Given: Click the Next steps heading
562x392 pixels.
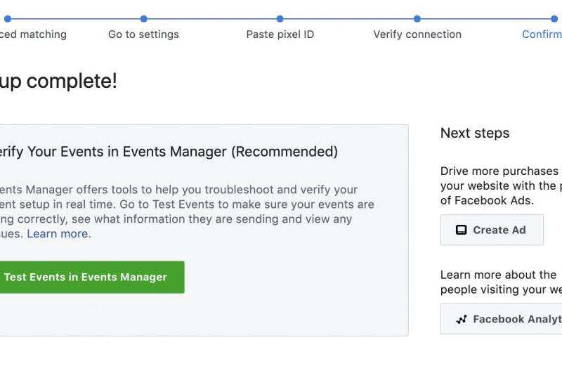Looking at the screenshot, I should (475, 133).
